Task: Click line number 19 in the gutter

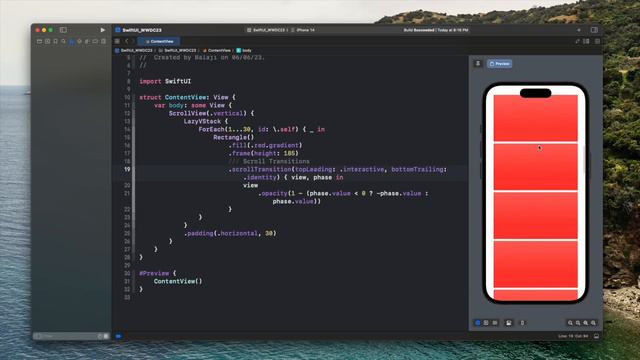Action: [x=127, y=169]
